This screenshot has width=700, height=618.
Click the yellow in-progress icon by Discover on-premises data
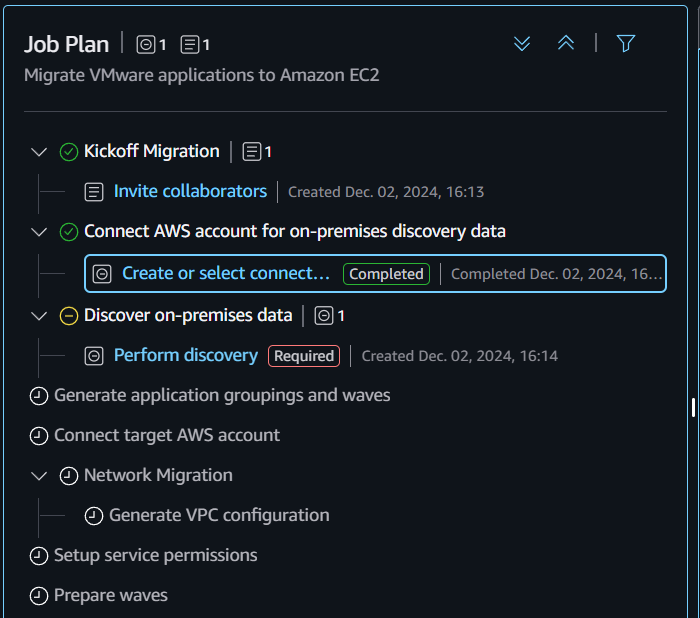coord(69,316)
